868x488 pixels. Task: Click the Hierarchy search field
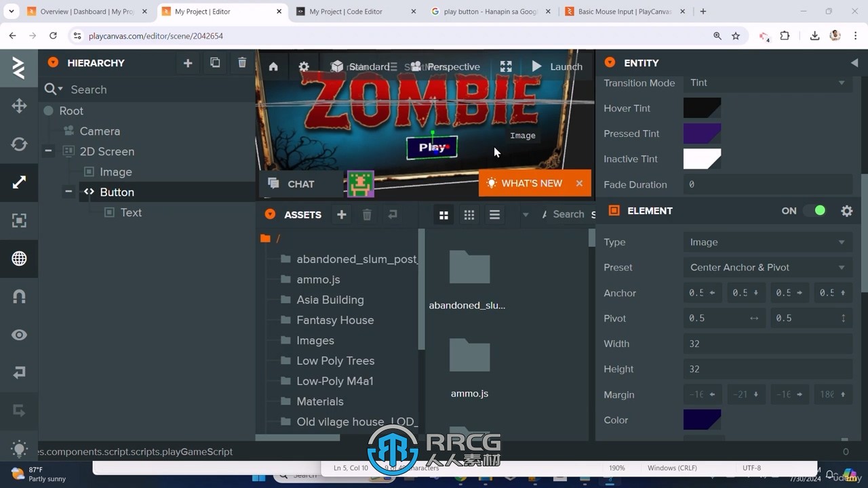pos(159,89)
